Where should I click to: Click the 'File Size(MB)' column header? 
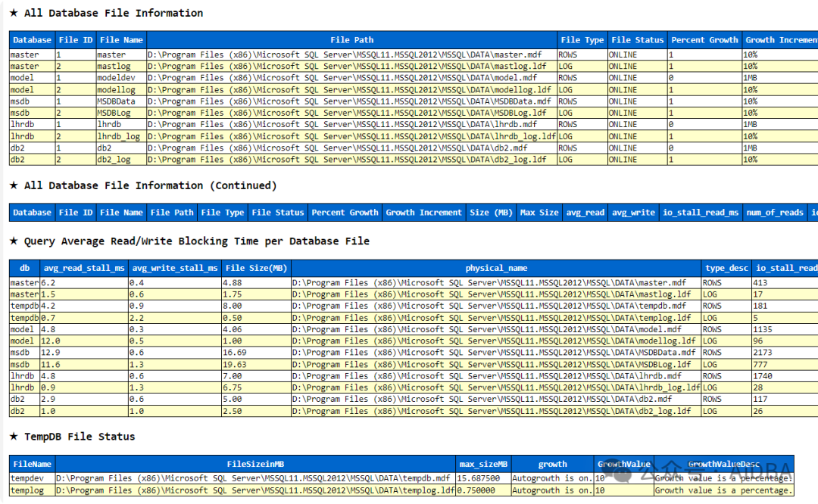[256, 269]
